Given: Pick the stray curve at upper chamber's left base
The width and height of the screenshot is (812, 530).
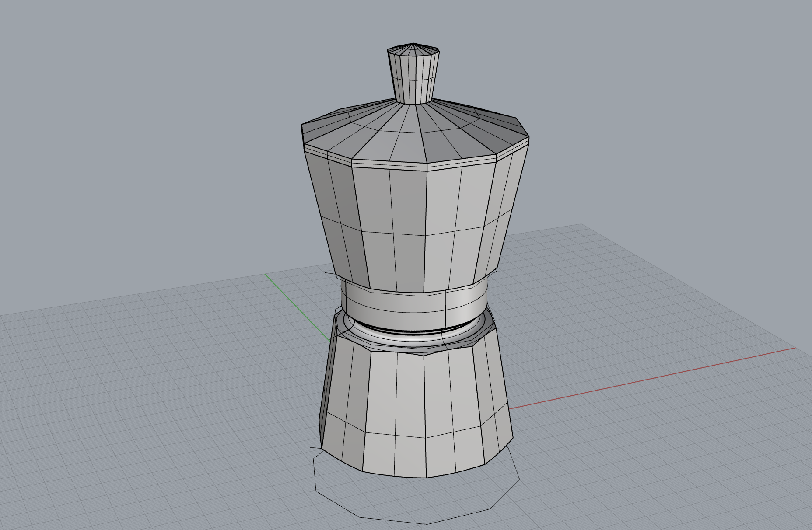Looking at the screenshot, I should pyautogui.click(x=330, y=274).
